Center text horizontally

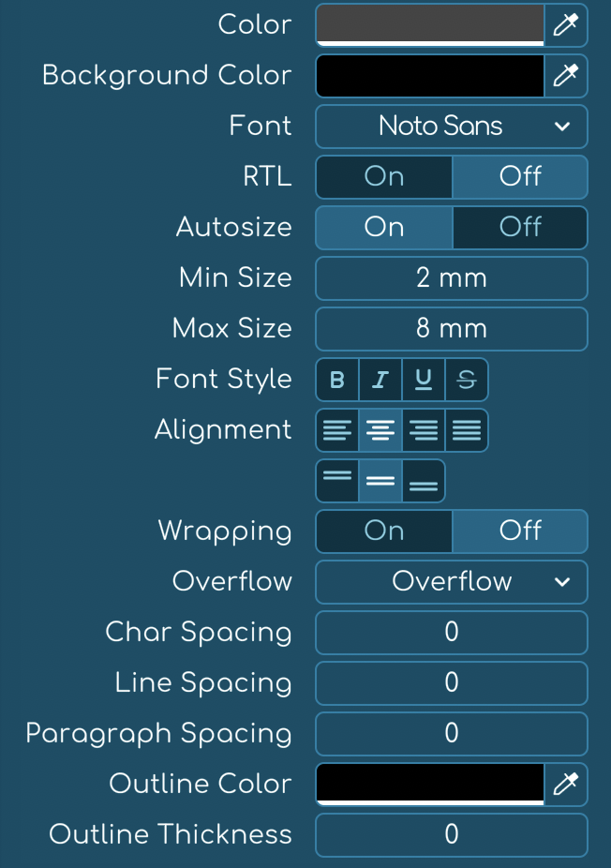380,430
